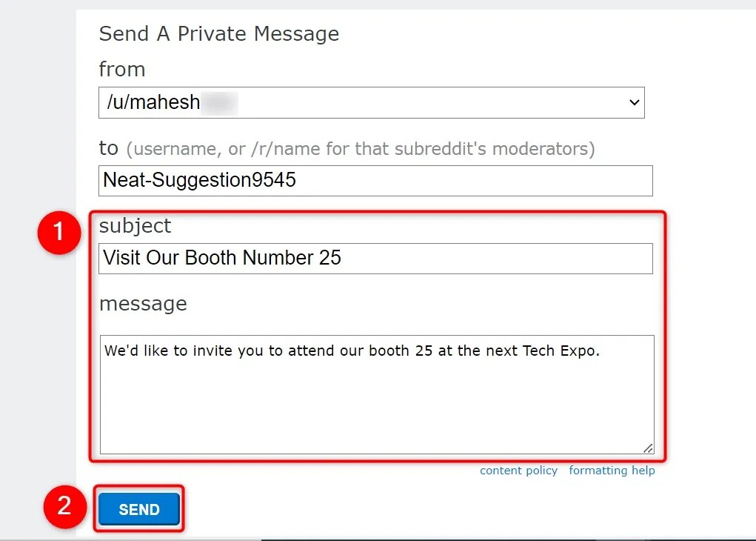The height and width of the screenshot is (541, 756).
Task: Expand the sender selection chevron
Action: click(635, 102)
